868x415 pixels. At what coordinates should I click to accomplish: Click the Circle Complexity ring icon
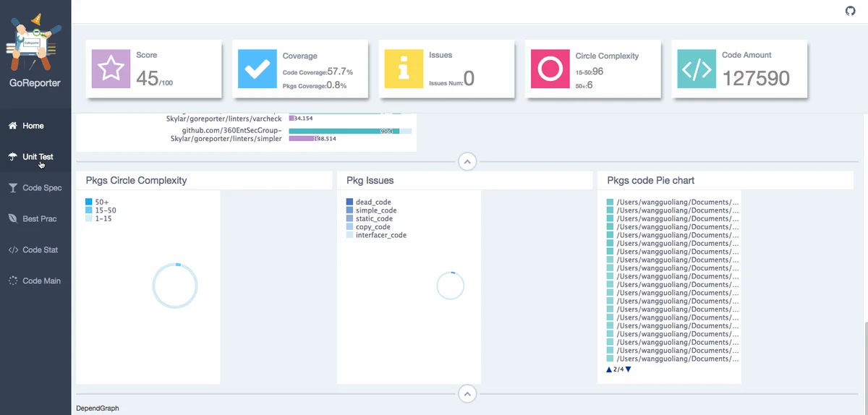(x=550, y=69)
